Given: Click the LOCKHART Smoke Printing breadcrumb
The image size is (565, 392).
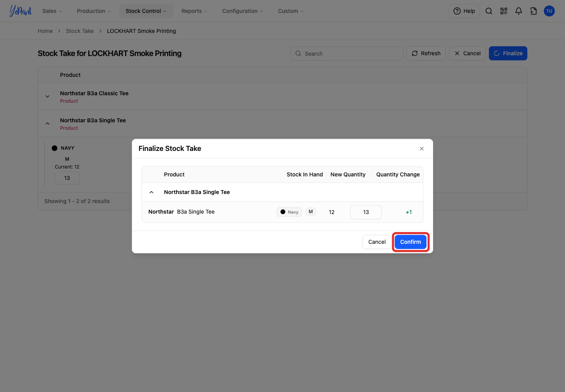Looking at the screenshot, I should coord(141,31).
